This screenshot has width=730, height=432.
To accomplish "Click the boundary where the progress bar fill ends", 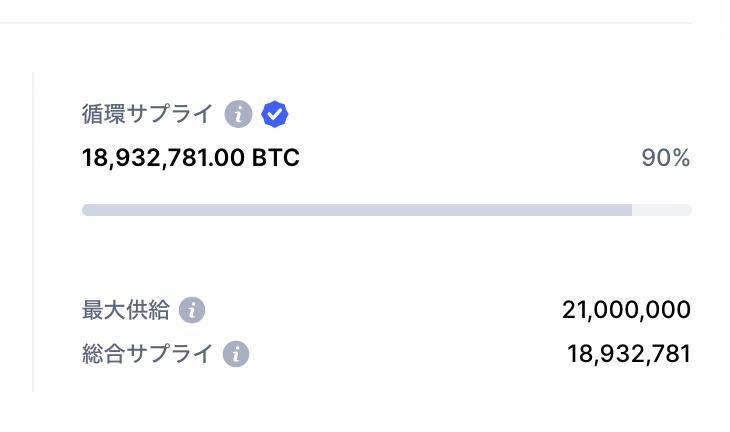I will click(632, 210).
